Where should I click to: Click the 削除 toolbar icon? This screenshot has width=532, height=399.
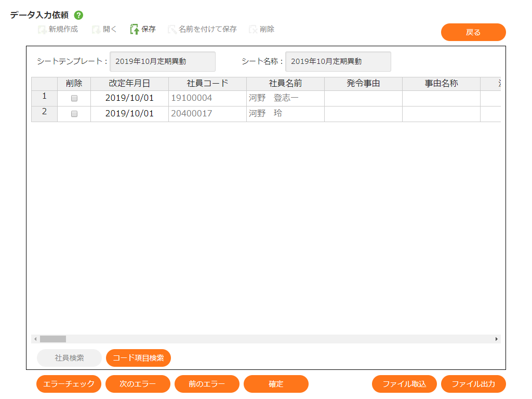click(253, 30)
